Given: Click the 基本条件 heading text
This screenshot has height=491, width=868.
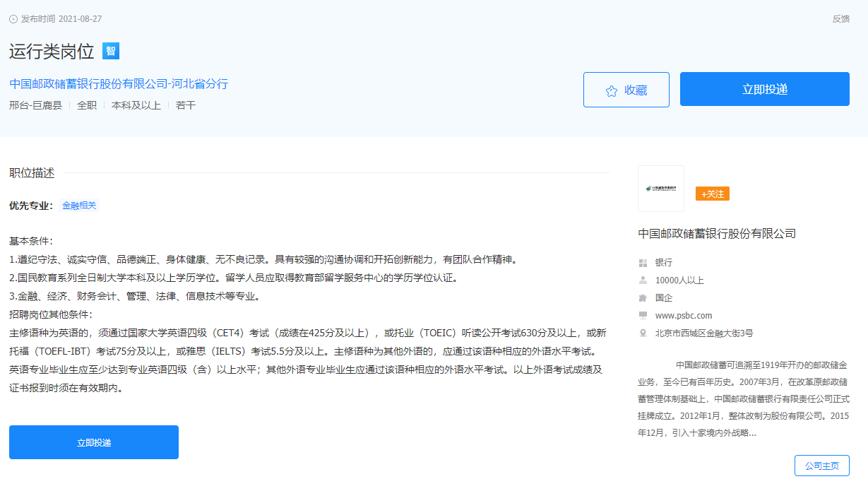Looking at the screenshot, I should pos(31,241).
